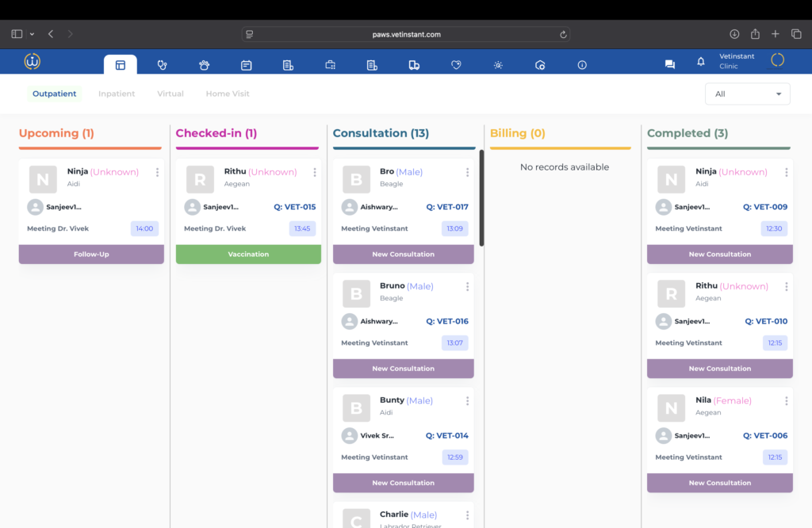Click the paw print pets icon
Screen dimensions: 812x528
point(204,65)
